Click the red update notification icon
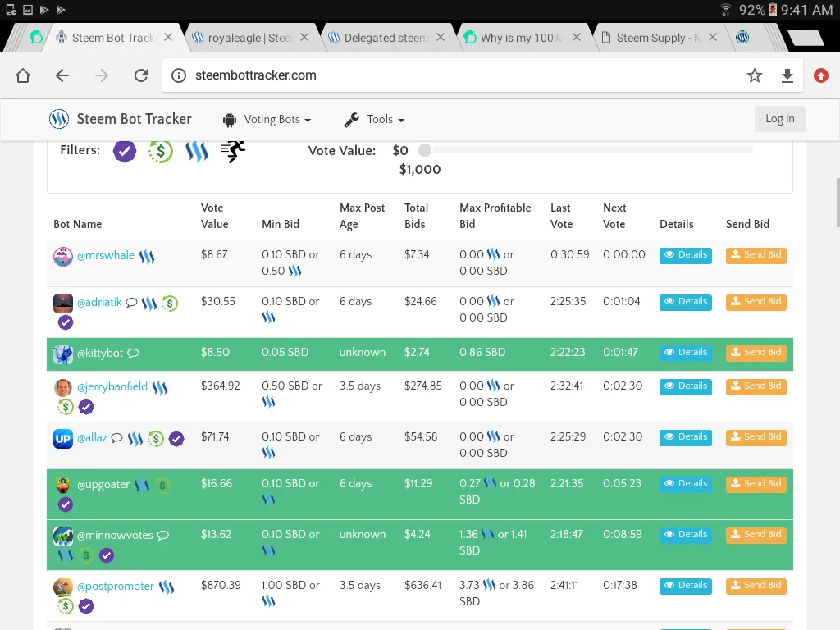Image resolution: width=840 pixels, height=630 pixels. pos(820,75)
